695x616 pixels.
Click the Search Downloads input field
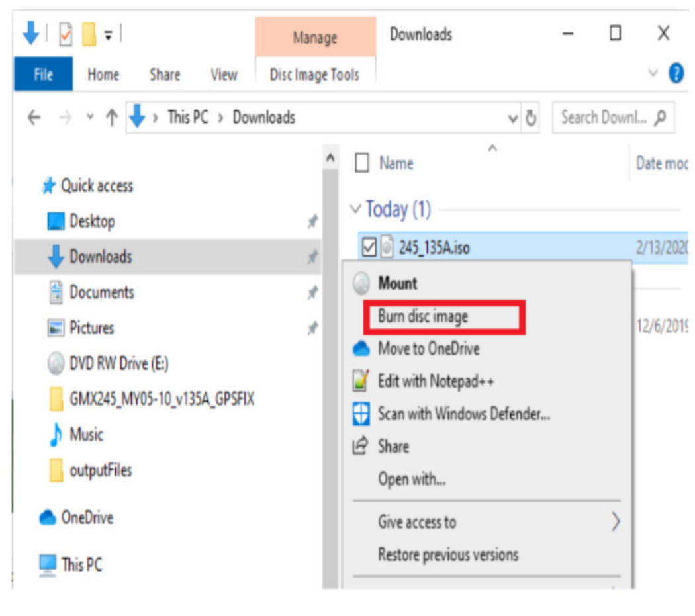click(x=613, y=117)
